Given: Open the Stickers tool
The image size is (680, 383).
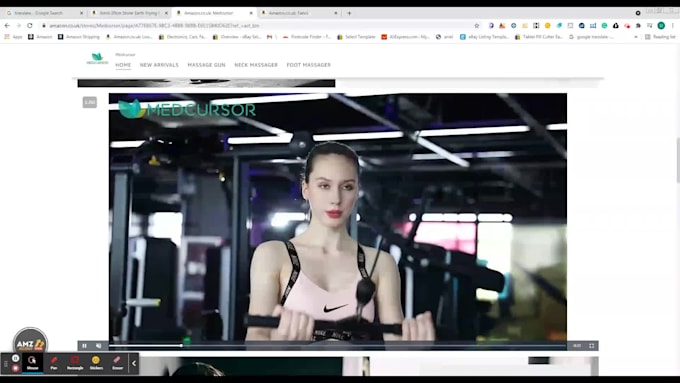Looking at the screenshot, I should coord(96,363).
